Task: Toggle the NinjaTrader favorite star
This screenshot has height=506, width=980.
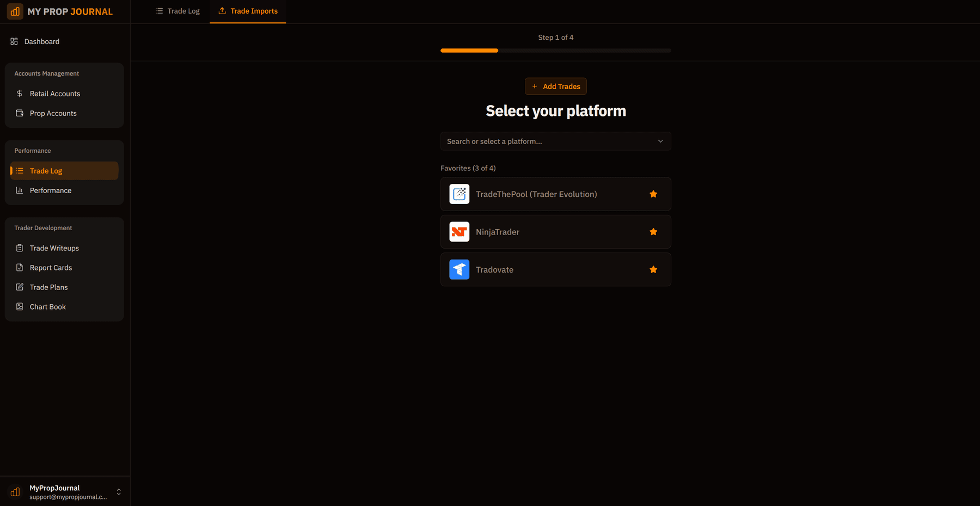Action: pyautogui.click(x=653, y=232)
